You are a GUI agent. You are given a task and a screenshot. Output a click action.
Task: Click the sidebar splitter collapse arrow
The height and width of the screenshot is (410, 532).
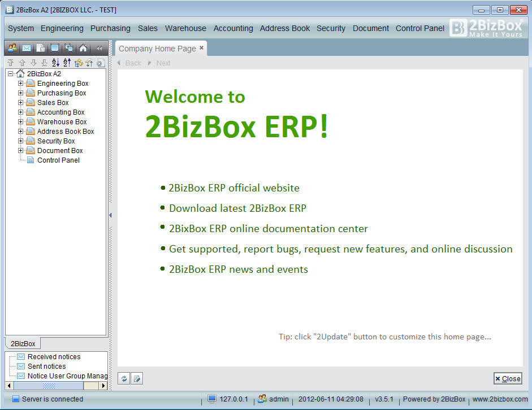pyautogui.click(x=110, y=215)
